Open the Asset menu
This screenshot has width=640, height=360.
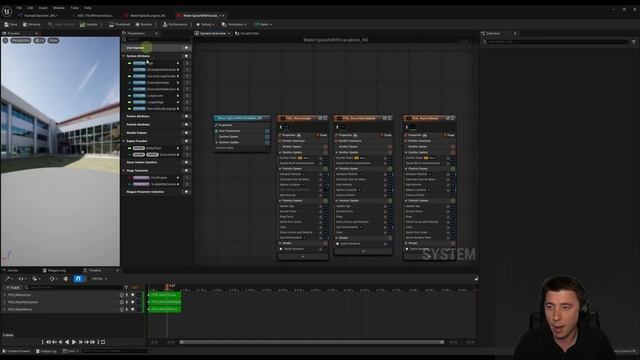point(43,8)
